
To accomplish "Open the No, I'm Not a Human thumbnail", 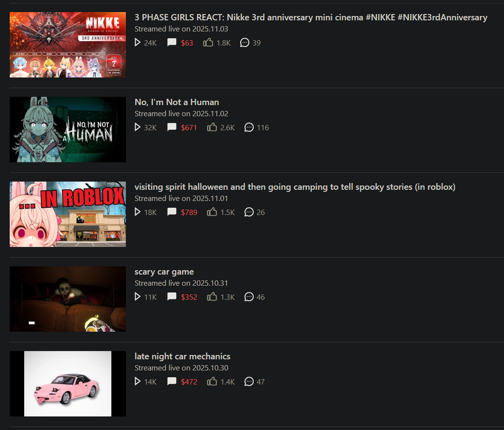I will tap(68, 129).
